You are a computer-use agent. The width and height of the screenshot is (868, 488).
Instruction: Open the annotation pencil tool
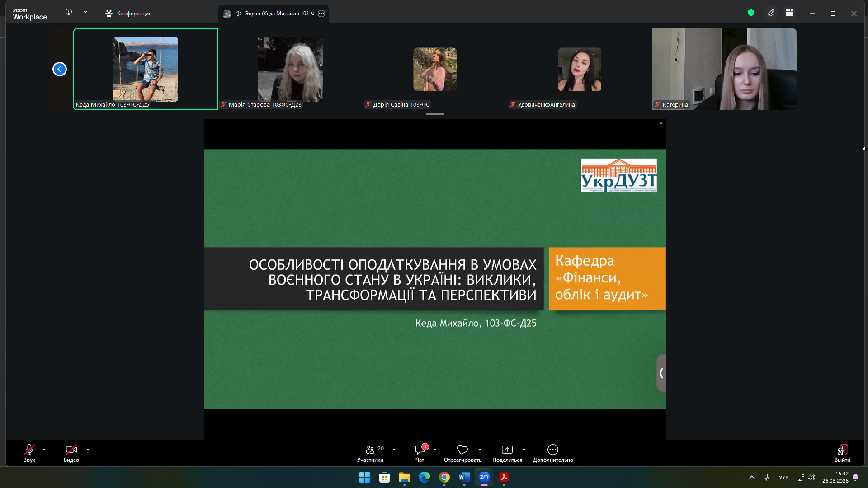771,13
